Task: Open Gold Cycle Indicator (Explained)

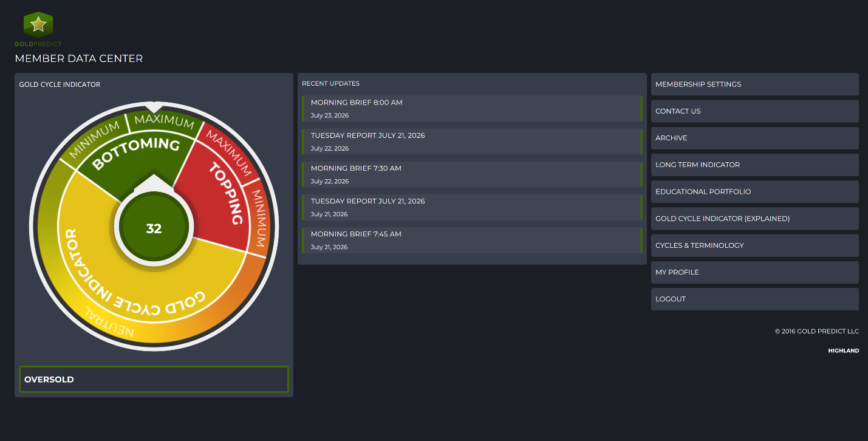Action: (755, 219)
